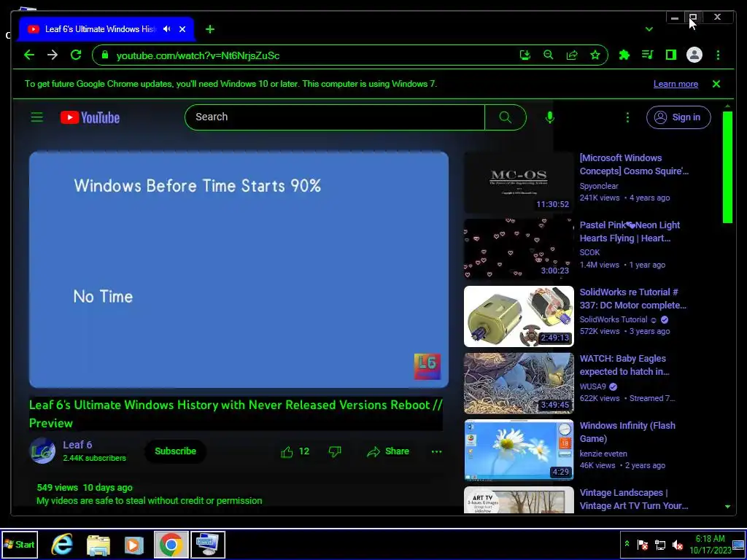Open Pastel Pink Neon Light Hearts video
The image size is (747, 560).
coord(630,231)
